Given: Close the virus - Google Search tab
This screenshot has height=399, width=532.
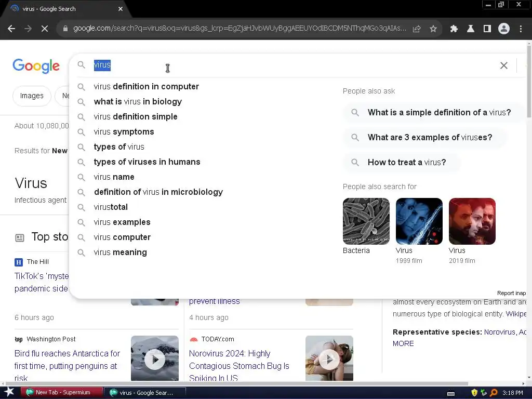Looking at the screenshot, I should click(121, 9).
